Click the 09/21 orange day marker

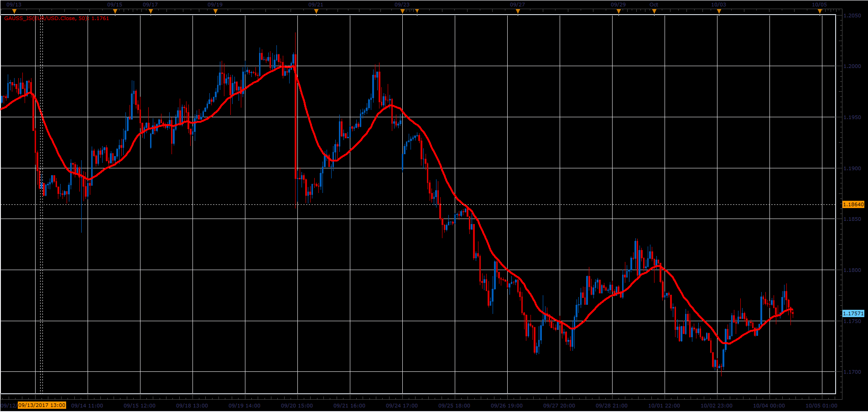pos(316,11)
